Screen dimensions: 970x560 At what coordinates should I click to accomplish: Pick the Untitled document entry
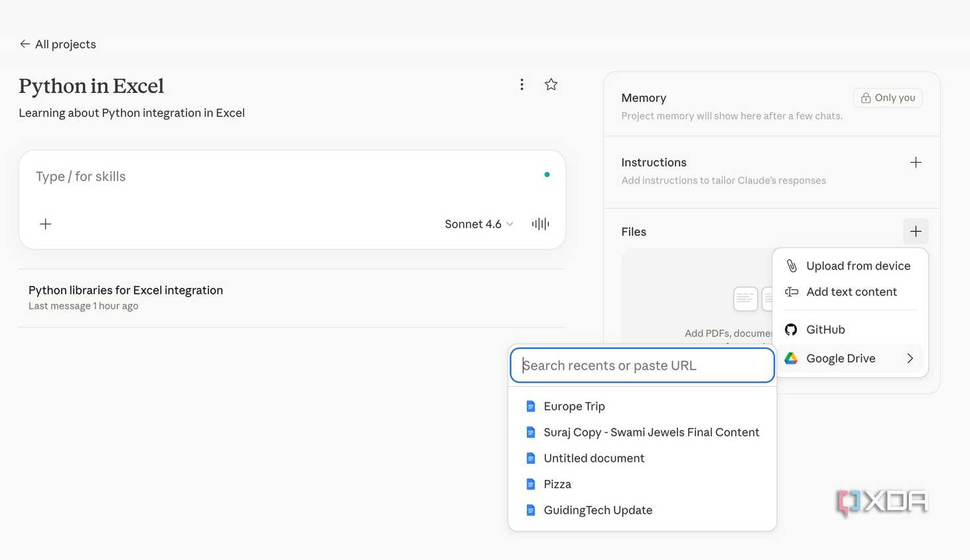(x=642, y=458)
